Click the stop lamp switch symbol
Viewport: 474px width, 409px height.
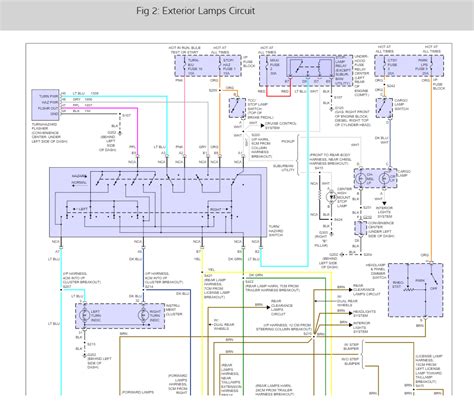tap(237, 108)
